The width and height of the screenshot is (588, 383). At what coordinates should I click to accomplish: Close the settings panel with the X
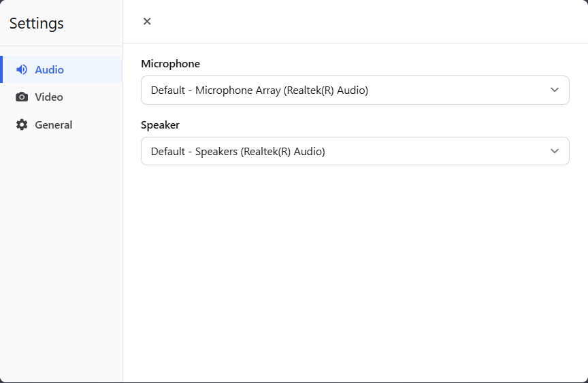tap(147, 21)
